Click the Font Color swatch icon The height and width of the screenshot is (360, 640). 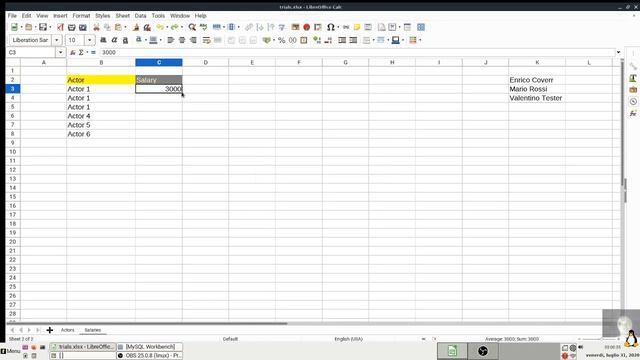coord(139,40)
